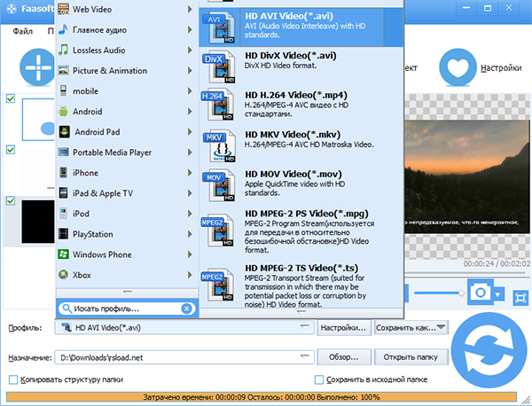Viewport: 532px width, 406px height.
Task: Start conversion with the big round arrows button
Action: [x=489, y=350]
